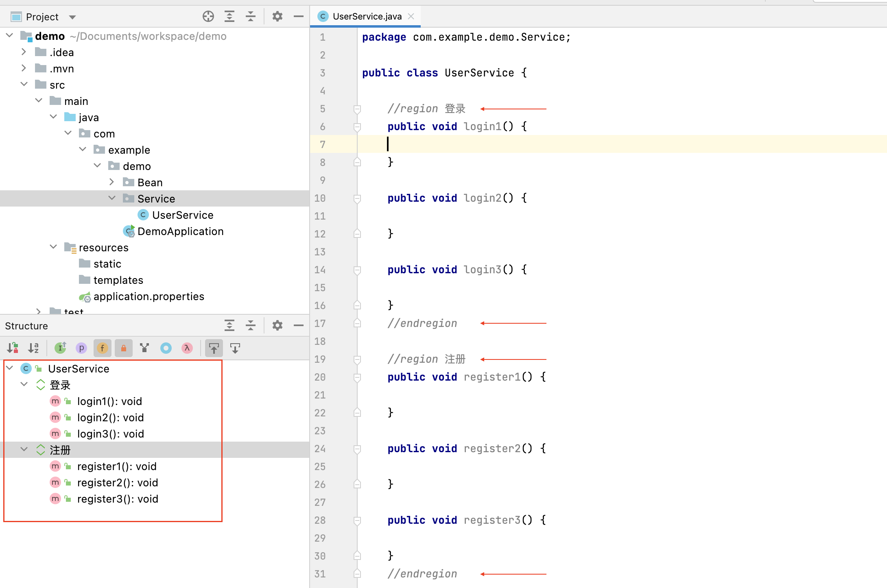The image size is (887, 588).
Task: Click Sort Alphabetically in Structure toolbar
Action: tap(33, 348)
